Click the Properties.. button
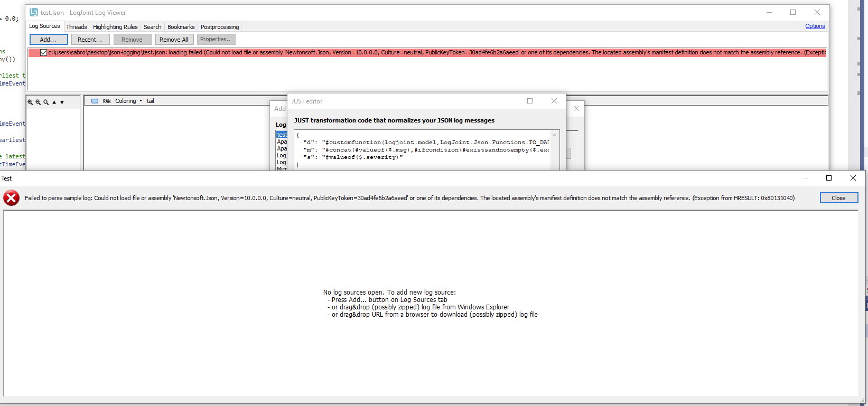The width and height of the screenshot is (868, 406). click(216, 40)
